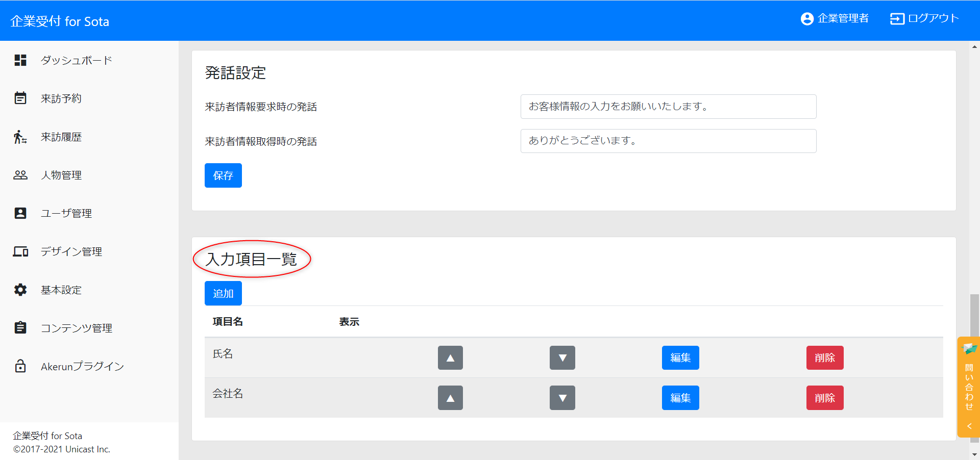Image resolution: width=980 pixels, height=460 pixels.
Task: Delete the 氏名 item
Action: (x=825, y=357)
